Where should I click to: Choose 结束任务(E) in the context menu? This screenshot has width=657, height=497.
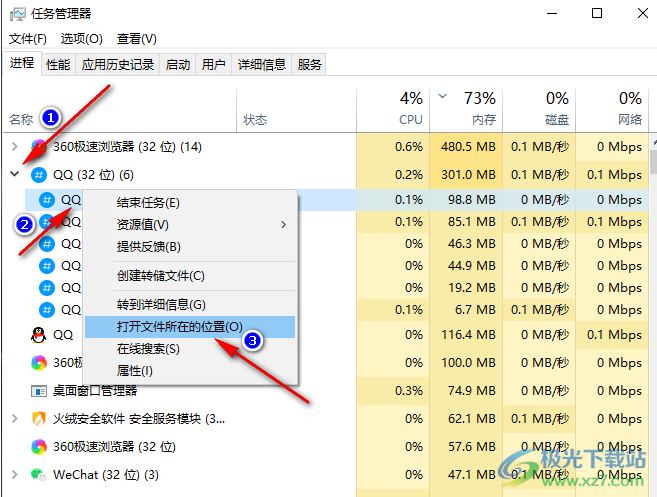(190, 203)
